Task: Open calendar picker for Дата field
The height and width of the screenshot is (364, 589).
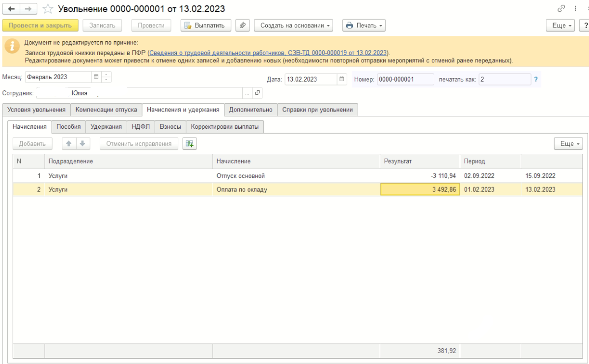Action: coord(343,80)
